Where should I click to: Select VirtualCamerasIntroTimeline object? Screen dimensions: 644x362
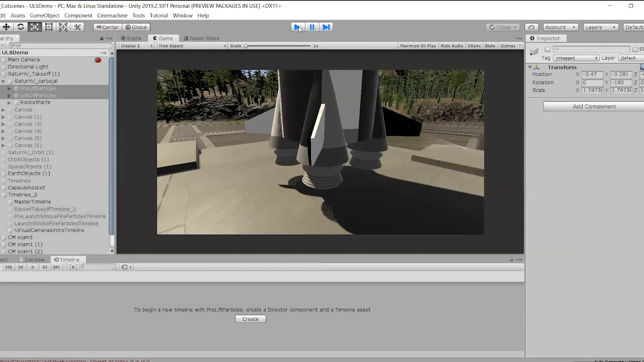tap(49, 230)
